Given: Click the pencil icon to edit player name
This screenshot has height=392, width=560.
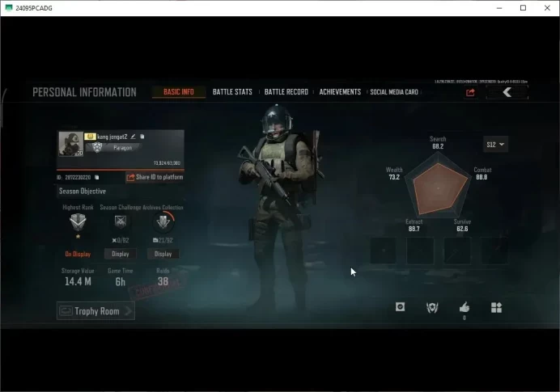Looking at the screenshot, I should (133, 137).
